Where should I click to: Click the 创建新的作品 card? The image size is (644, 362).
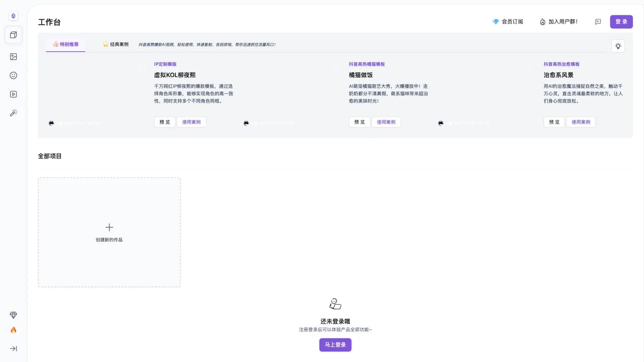pos(109,232)
